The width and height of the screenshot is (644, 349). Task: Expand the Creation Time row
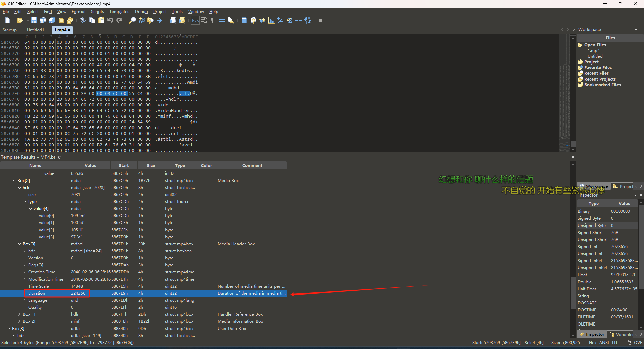pos(25,272)
